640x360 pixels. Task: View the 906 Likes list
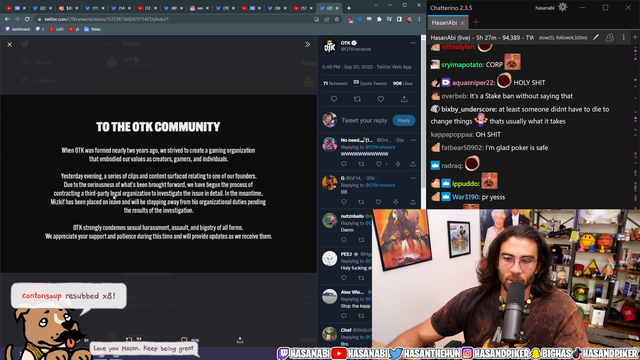[x=403, y=83]
